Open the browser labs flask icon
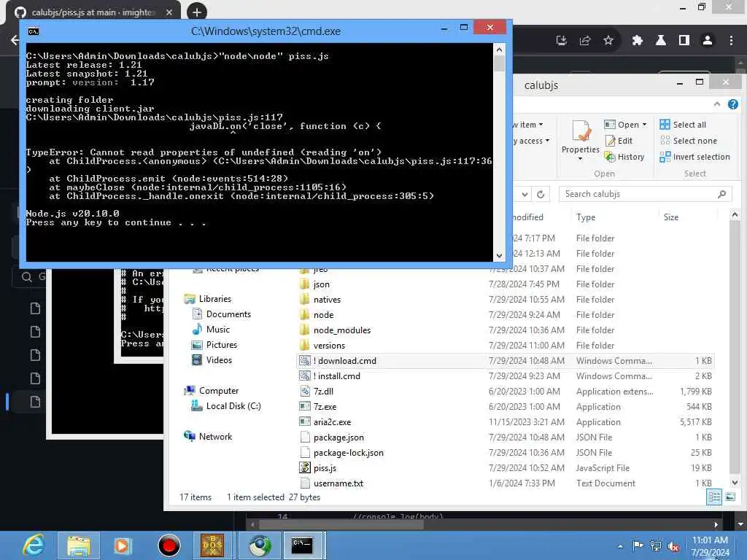 661,41
